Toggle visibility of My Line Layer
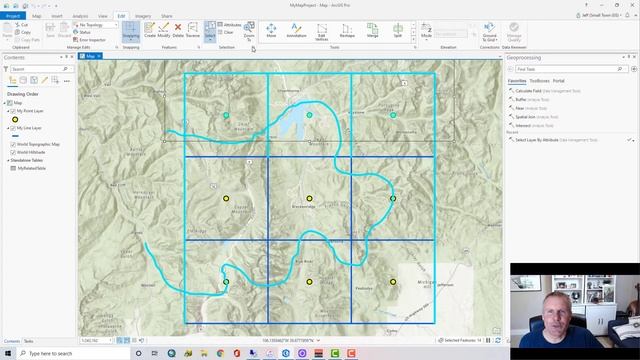 pos(13,128)
